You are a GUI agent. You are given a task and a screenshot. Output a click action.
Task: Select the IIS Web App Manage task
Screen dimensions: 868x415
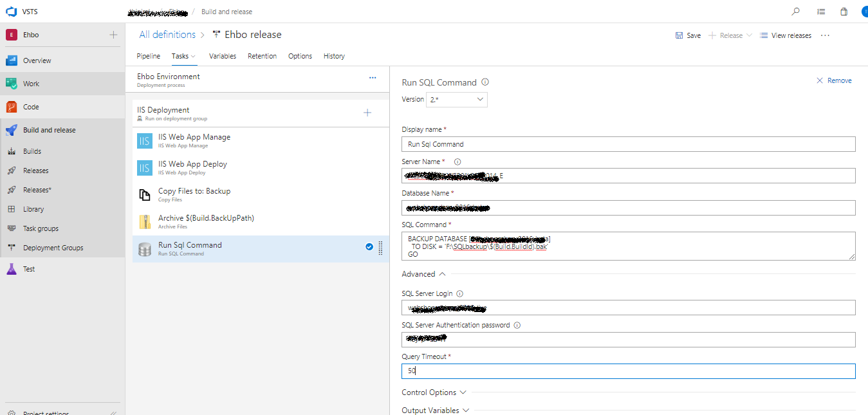(x=261, y=140)
